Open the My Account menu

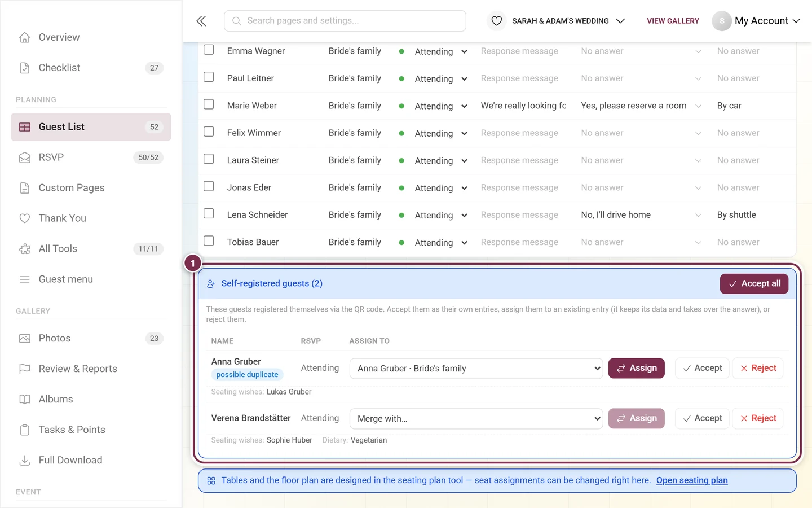point(767,21)
